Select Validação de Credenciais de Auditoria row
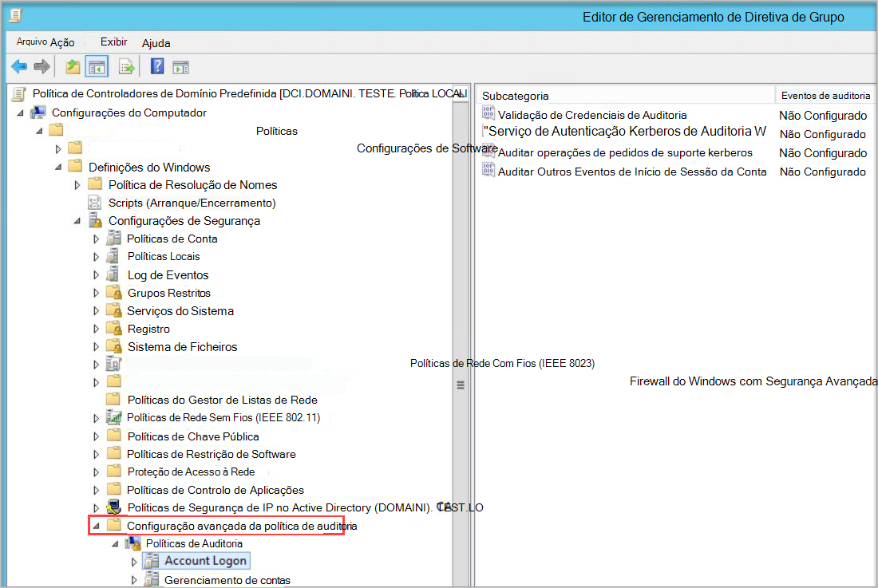This screenshot has height=588, width=878. click(592, 115)
